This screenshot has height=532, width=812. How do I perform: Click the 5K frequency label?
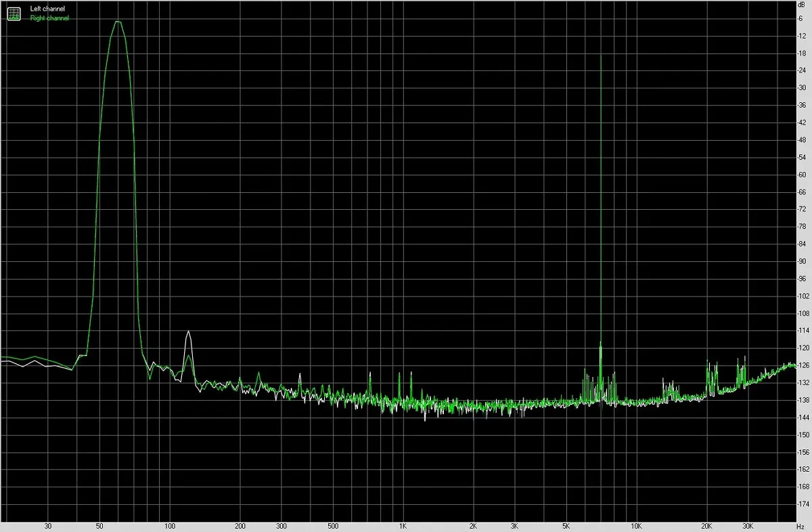pos(566,526)
